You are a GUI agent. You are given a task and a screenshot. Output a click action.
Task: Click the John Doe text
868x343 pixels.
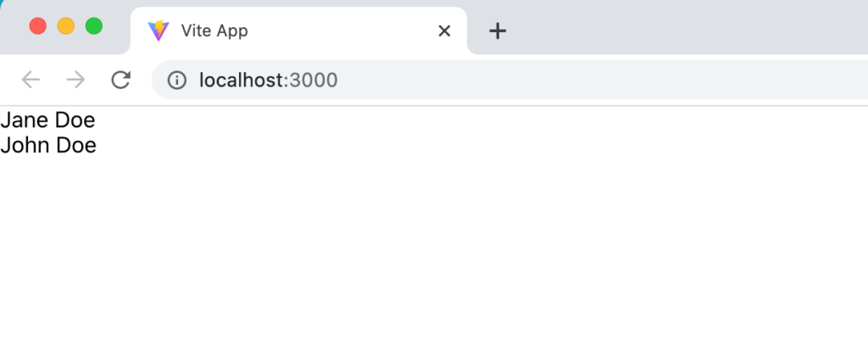pos(48,146)
